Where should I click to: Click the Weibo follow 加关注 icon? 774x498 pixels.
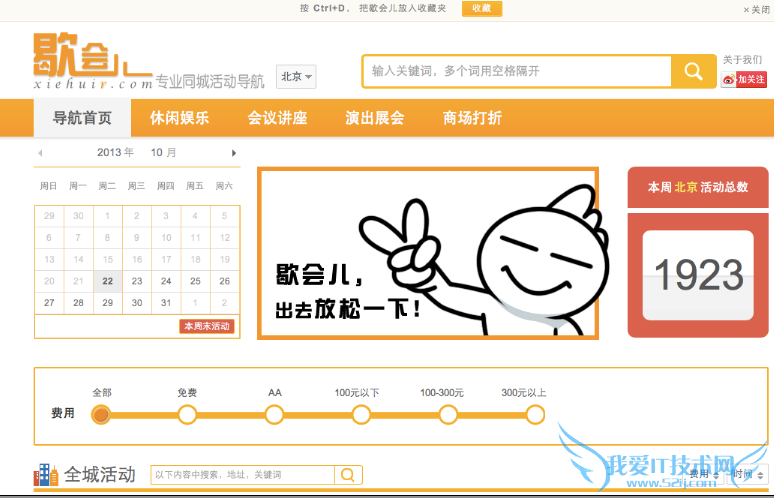[x=744, y=79]
